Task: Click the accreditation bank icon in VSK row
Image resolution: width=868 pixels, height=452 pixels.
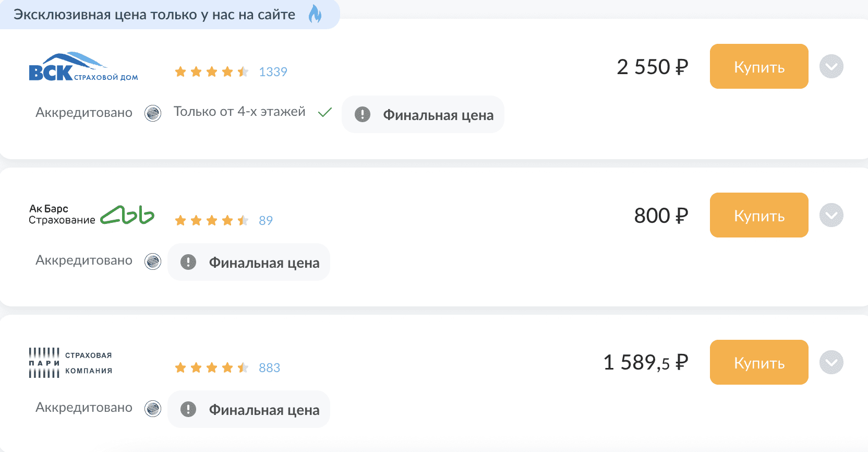Action: point(153,113)
